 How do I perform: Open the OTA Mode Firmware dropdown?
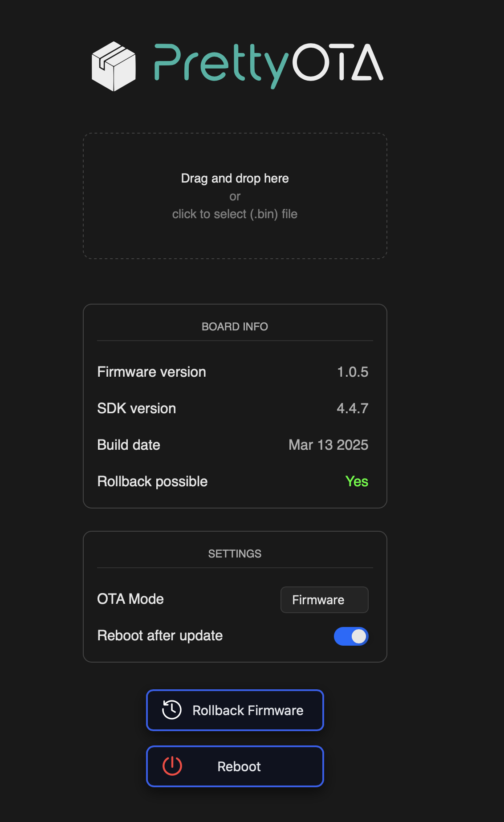(x=324, y=600)
